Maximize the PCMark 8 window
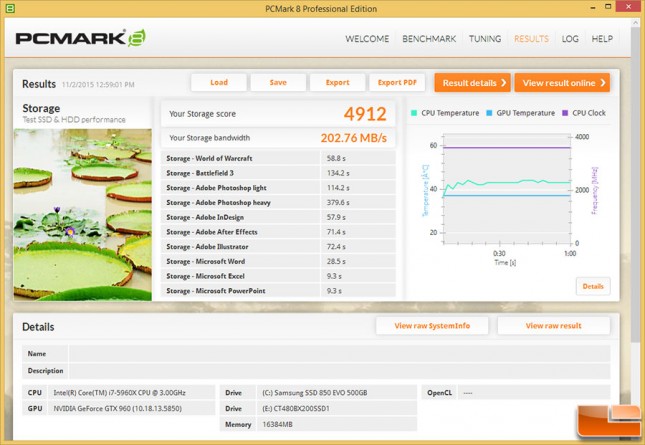This screenshot has width=645, height=445. 608,7
